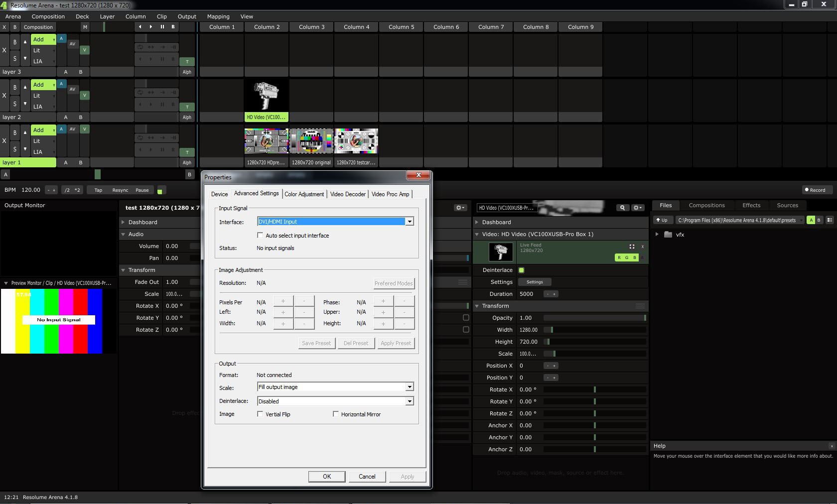
Task: Switch file browser to thumbnail view icon
Action: click(x=830, y=220)
